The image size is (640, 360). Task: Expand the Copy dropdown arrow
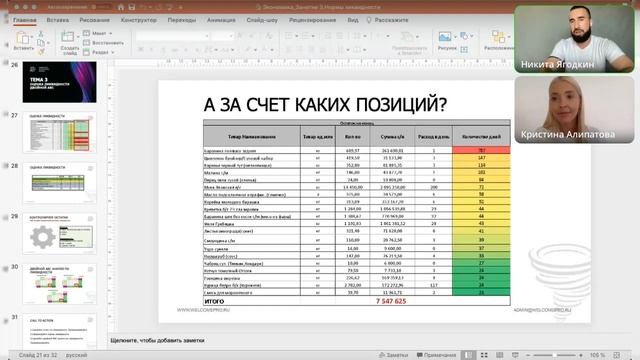[x=48, y=42]
